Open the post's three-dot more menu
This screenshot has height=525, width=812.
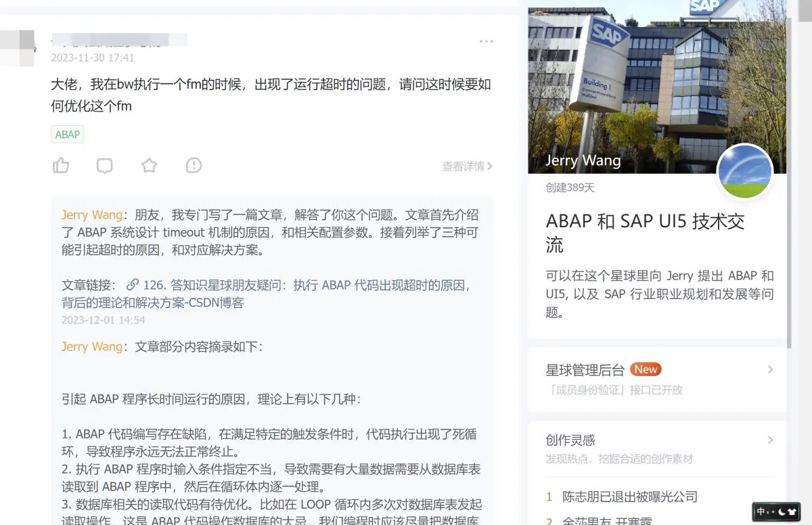pyautogui.click(x=487, y=41)
